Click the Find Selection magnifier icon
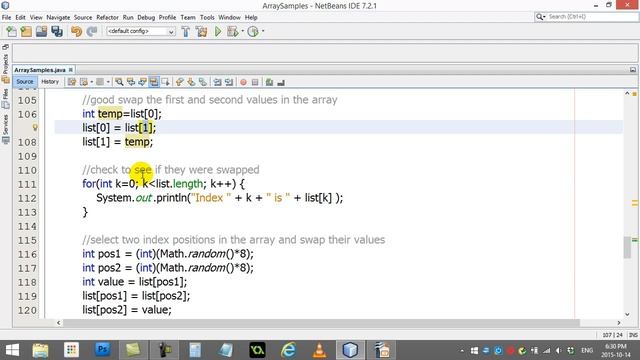The width and height of the screenshot is (640, 360). [119, 82]
